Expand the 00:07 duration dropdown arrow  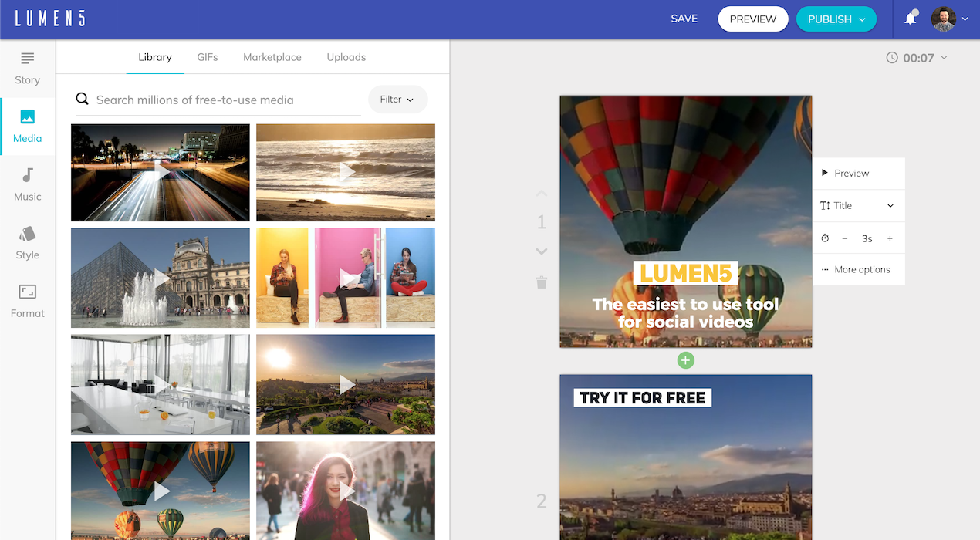(x=944, y=58)
